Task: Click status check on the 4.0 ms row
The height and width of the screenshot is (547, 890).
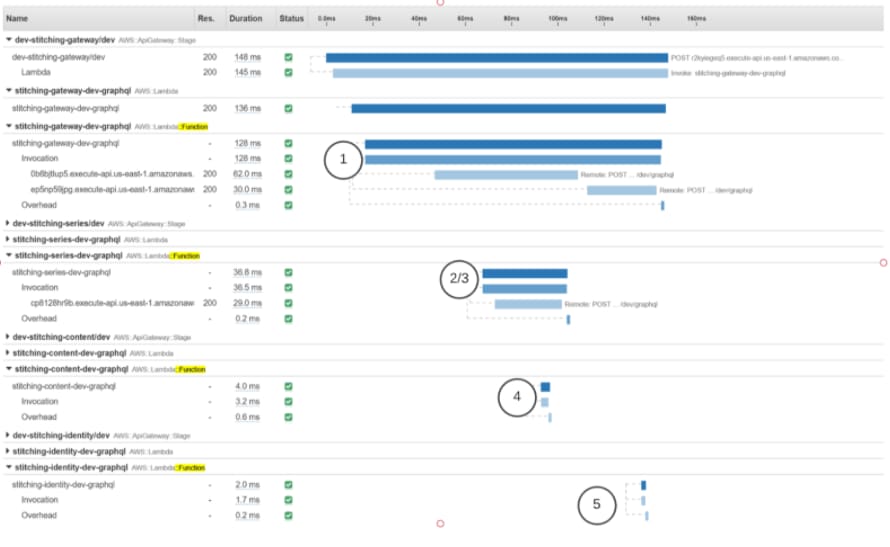Action: [x=288, y=386]
